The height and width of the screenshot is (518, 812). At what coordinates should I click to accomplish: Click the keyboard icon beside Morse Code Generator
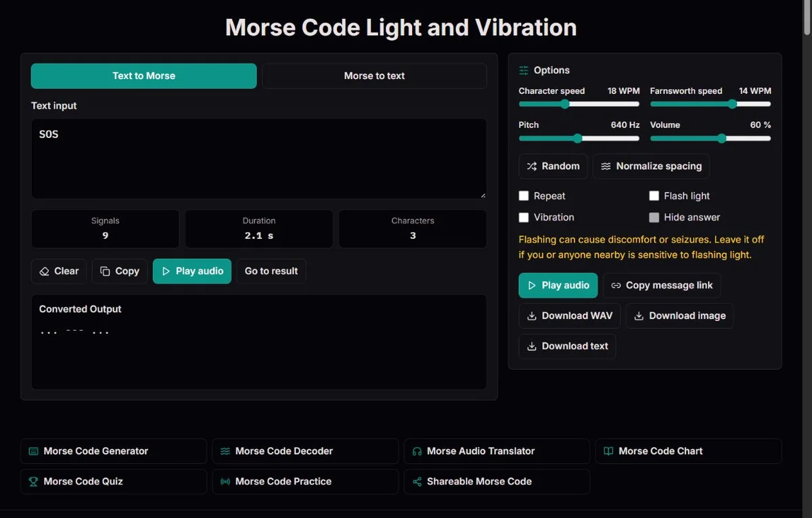[33, 451]
